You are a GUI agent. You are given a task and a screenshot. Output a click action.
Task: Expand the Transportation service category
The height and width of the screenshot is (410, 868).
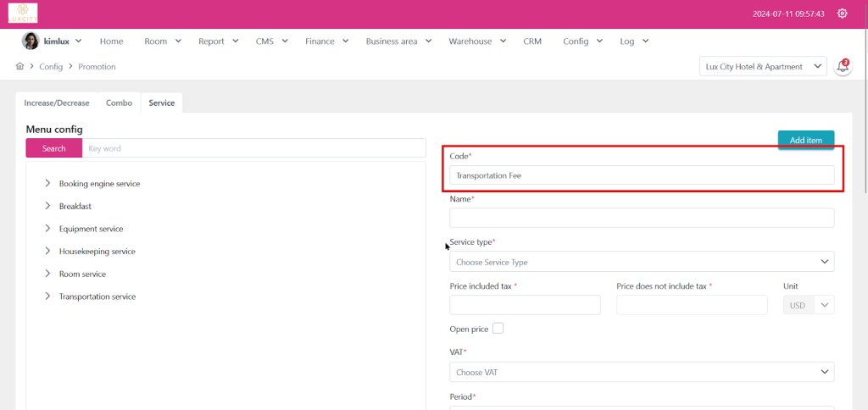point(47,296)
